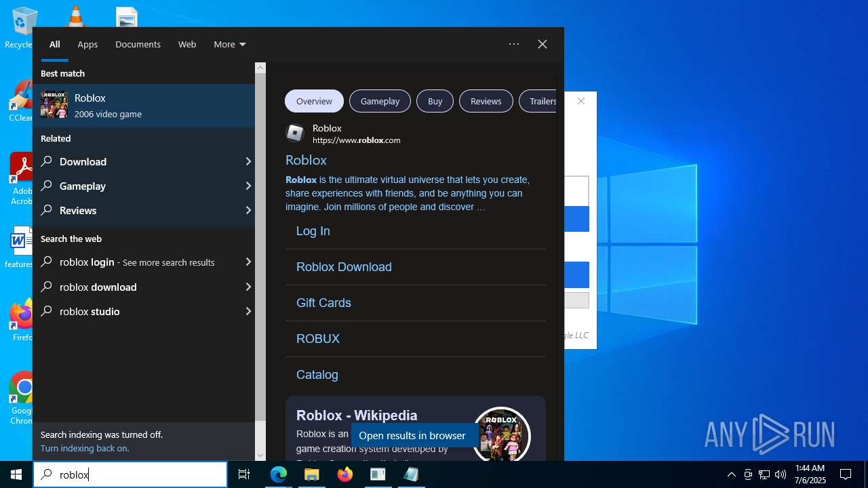
Task: Select the Overview pill in the preview
Action: (x=314, y=101)
